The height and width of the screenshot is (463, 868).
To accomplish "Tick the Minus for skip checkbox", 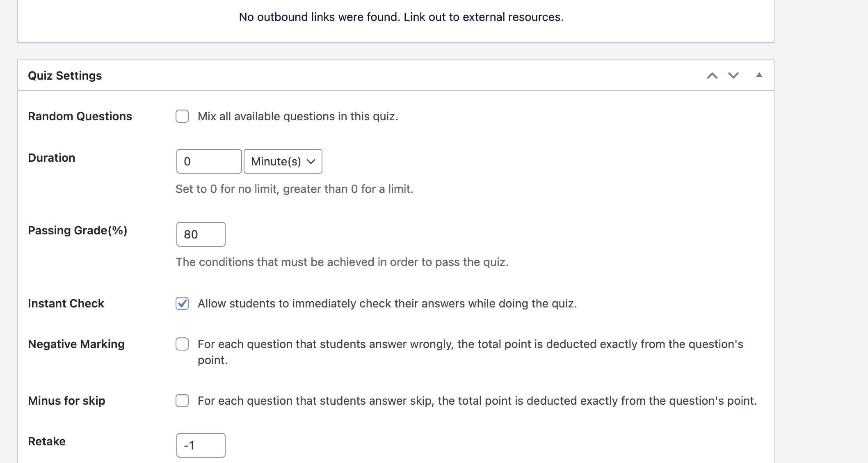I will pyautogui.click(x=182, y=401).
